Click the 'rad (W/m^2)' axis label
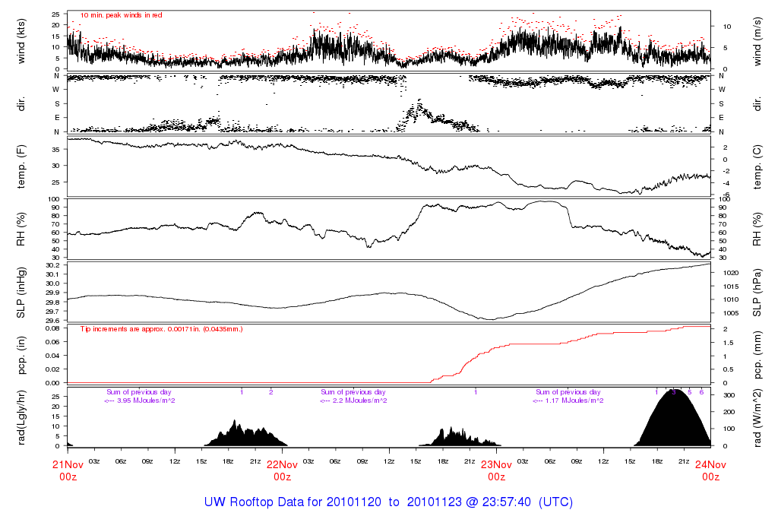The image size is (778, 532). pos(757,417)
